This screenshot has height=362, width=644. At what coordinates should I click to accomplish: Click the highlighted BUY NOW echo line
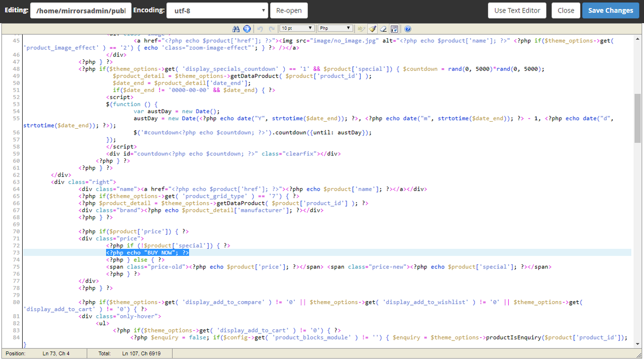pyautogui.click(x=147, y=252)
